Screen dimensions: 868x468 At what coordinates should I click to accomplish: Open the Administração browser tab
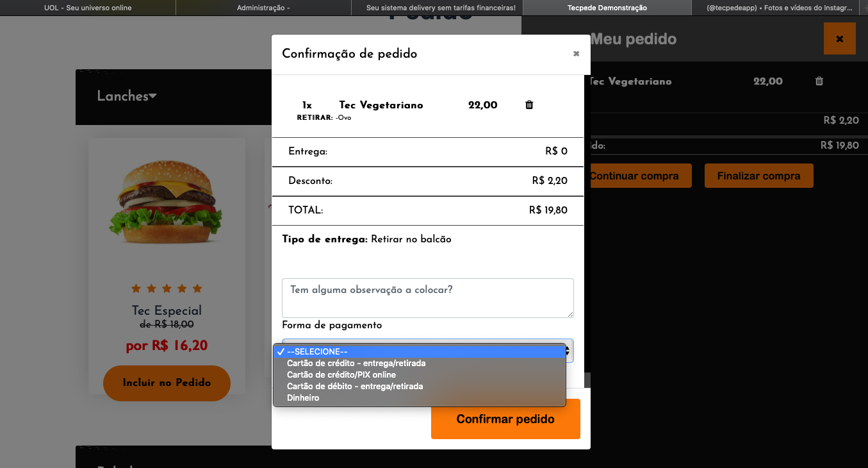click(263, 8)
